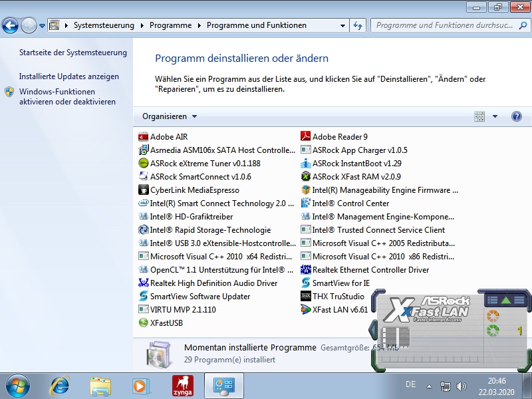Click the orange ring indicator in XFast LAN widget
The height and width of the screenshot is (399, 532).
coord(493,316)
